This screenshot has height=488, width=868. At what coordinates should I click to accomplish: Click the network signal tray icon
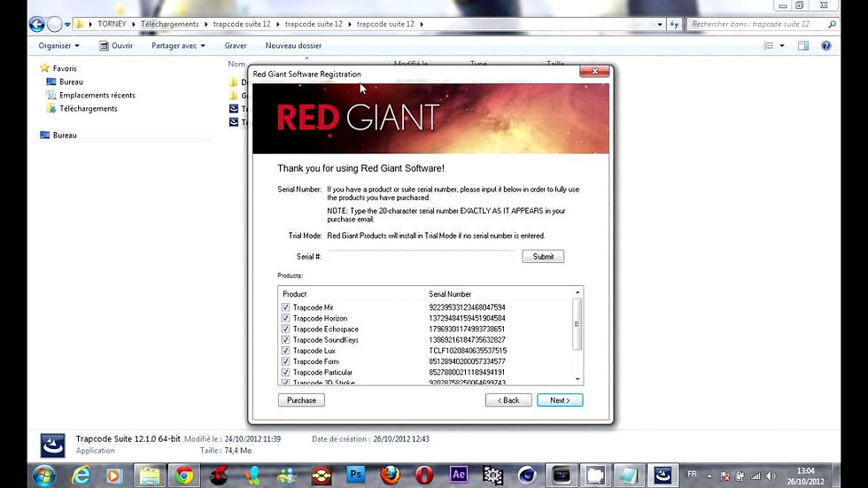[x=756, y=476]
